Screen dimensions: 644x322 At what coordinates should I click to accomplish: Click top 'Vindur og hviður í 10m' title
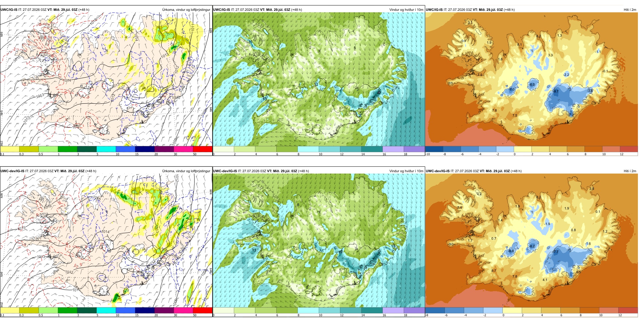pyautogui.click(x=406, y=9)
